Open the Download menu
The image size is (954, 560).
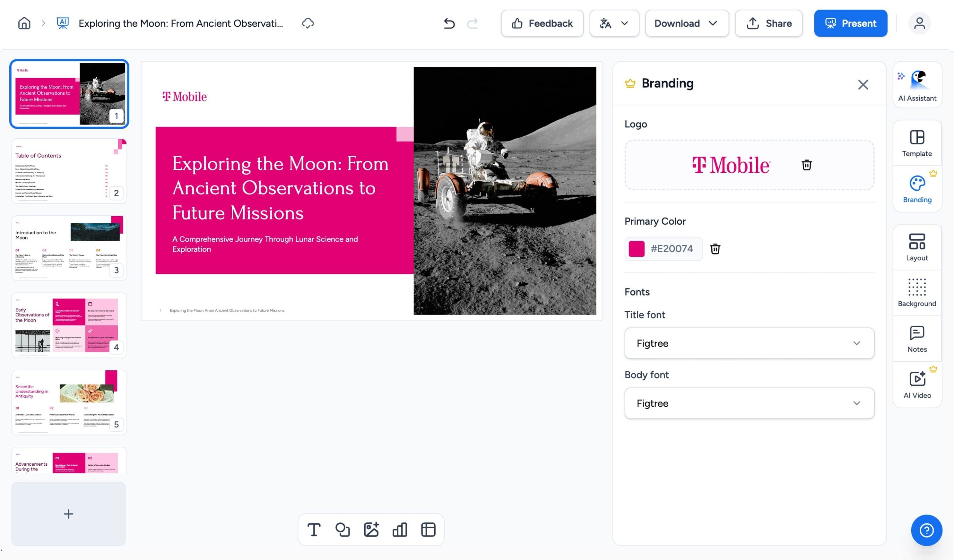[686, 23]
